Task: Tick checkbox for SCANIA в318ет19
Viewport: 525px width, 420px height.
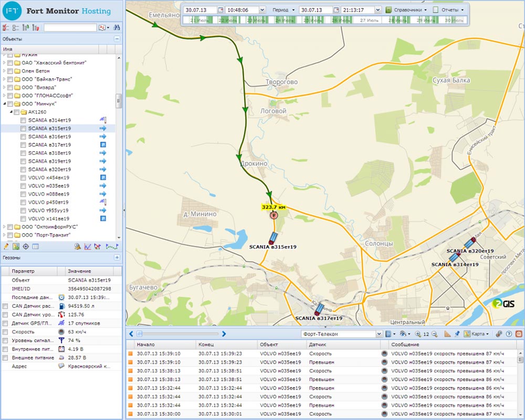Action: 23,153
